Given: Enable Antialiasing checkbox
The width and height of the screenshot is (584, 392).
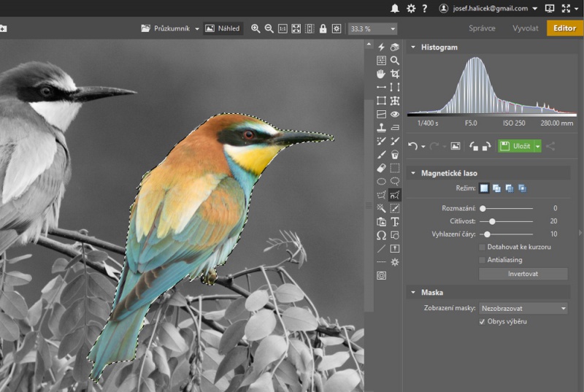Looking at the screenshot, I should (x=482, y=260).
